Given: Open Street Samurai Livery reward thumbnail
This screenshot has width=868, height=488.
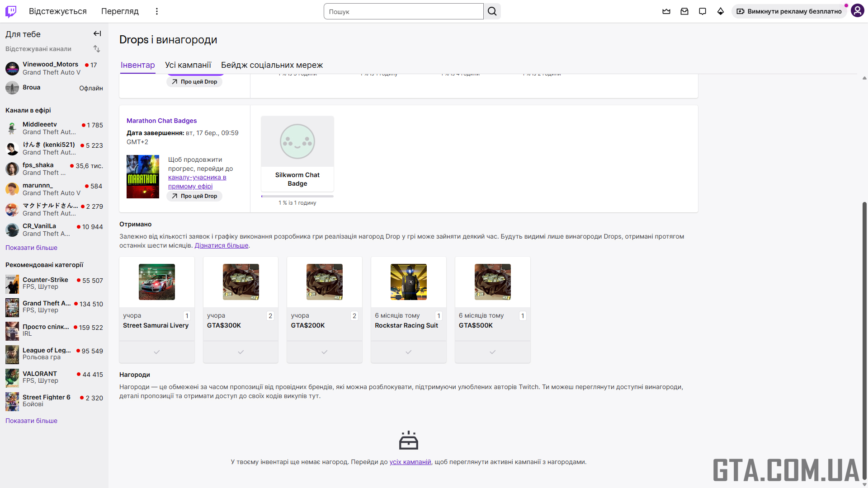Looking at the screenshot, I should tap(157, 282).
